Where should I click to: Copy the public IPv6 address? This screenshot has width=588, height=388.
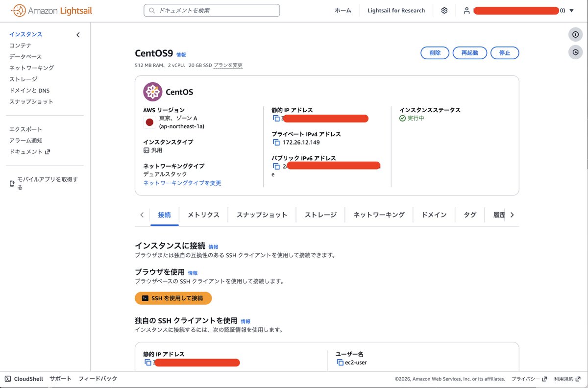click(276, 167)
